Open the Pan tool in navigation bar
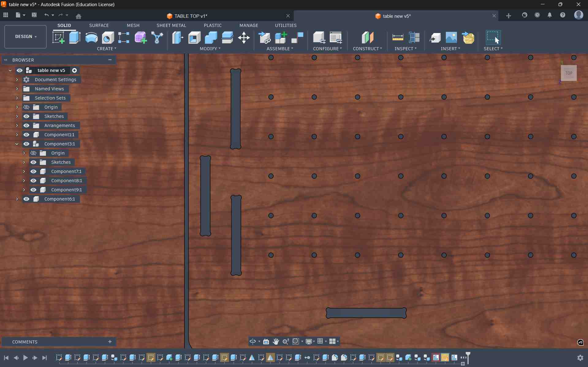Image resolution: width=588 pixels, height=367 pixels. click(276, 341)
